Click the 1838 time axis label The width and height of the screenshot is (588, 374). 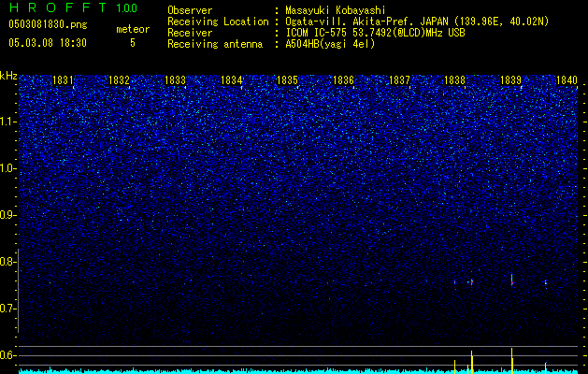click(455, 79)
